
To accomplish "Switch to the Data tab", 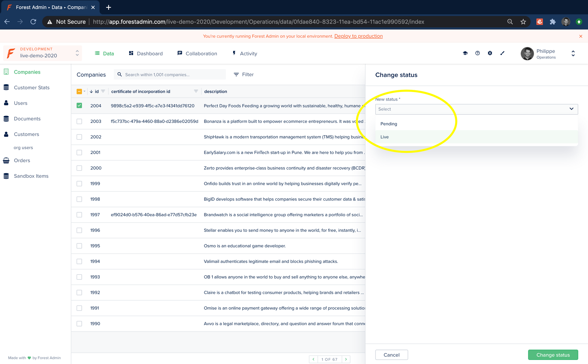I will (x=104, y=53).
